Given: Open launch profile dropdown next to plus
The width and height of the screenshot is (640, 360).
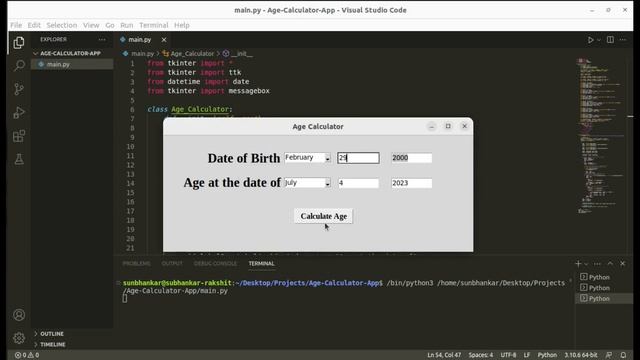Looking at the screenshot, I should pyautogui.click(x=586, y=264).
